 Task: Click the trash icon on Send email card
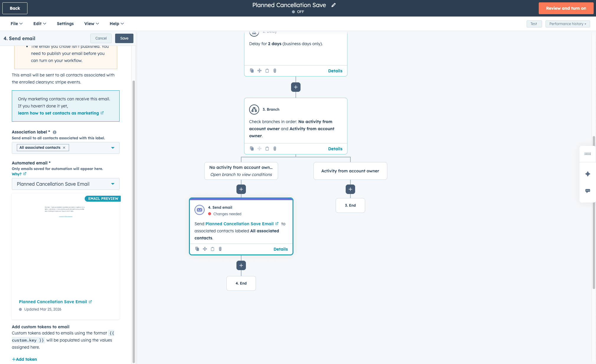(220, 249)
